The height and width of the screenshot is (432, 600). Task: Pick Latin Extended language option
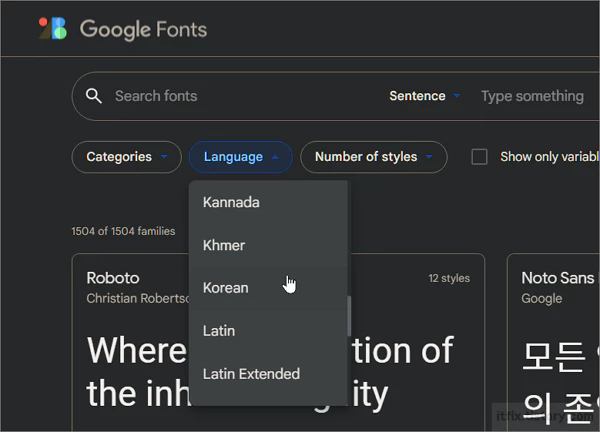tap(268, 374)
